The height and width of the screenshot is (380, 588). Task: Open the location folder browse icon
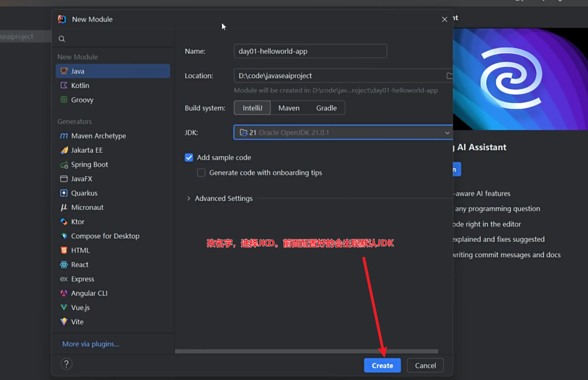pyautogui.click(x=449, y=75)
